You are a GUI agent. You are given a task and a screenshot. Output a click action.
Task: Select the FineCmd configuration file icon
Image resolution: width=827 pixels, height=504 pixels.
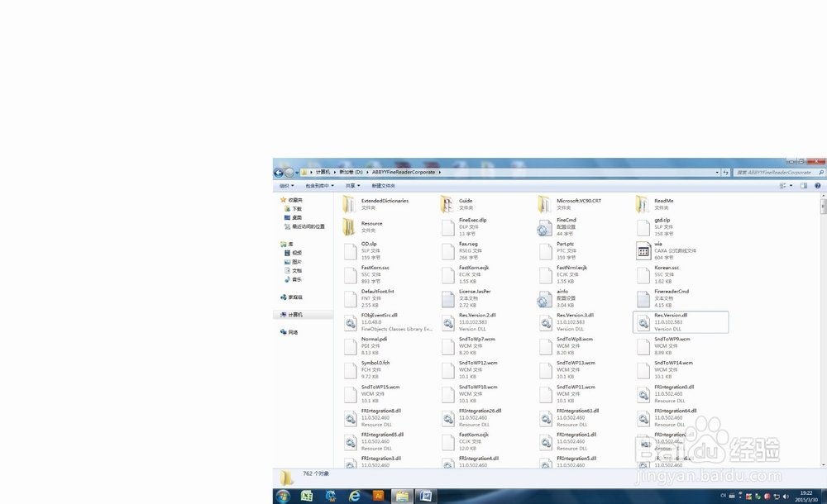click(x=544, y=228)
